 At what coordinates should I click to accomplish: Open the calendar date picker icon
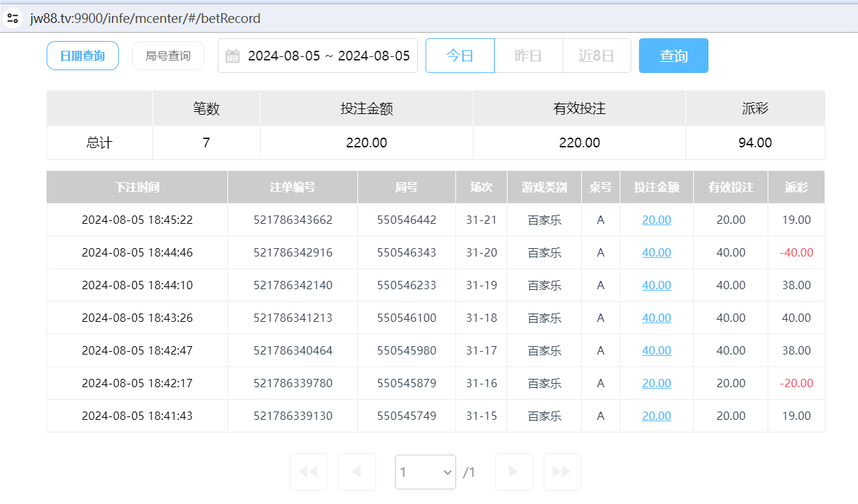[x=234, y=56]
